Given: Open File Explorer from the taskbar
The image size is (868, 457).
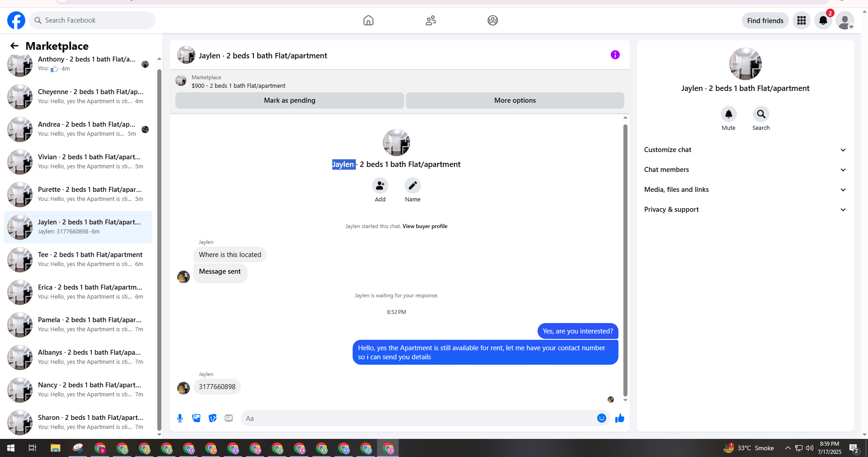Looking at the screenshot, I should [56, 448].
